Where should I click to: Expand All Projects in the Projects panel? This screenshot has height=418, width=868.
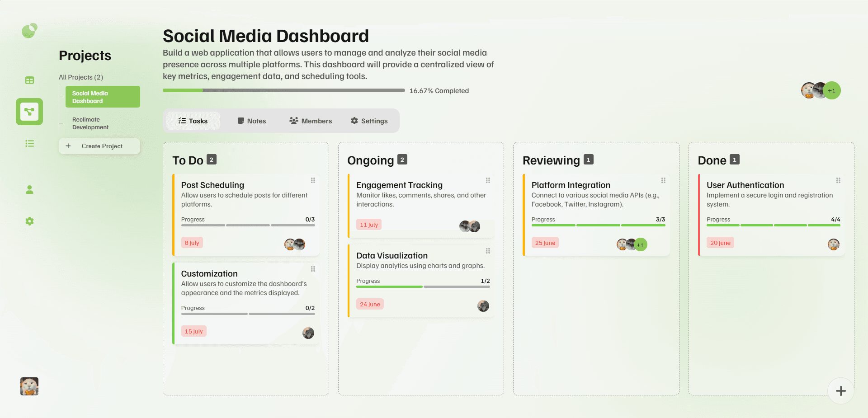tap(80, 77)
